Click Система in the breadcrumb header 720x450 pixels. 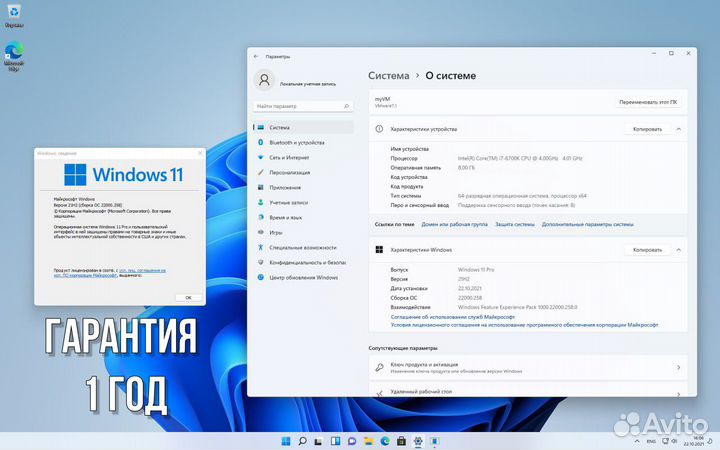388,76
